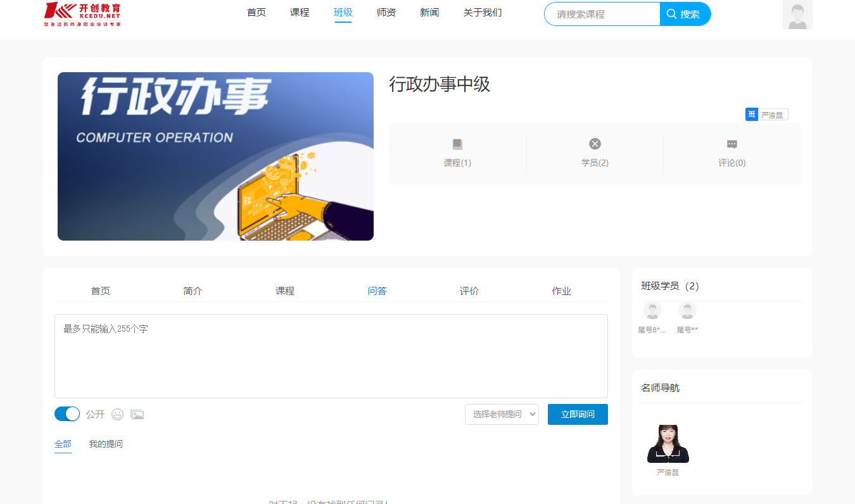The height and width of the screenshot is (504, 855).
Task: Focus the question text area
Action: coord(331,356)
